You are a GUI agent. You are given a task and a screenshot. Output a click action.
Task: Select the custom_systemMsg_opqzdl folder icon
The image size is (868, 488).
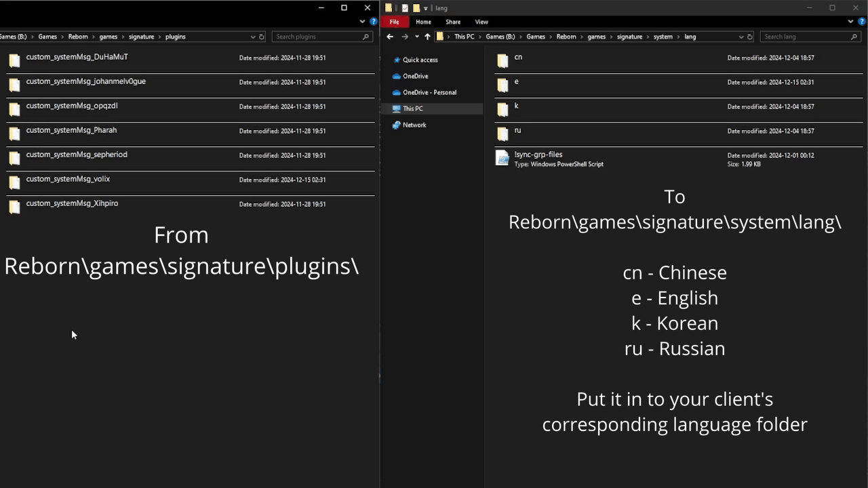(x=14, y=110)
